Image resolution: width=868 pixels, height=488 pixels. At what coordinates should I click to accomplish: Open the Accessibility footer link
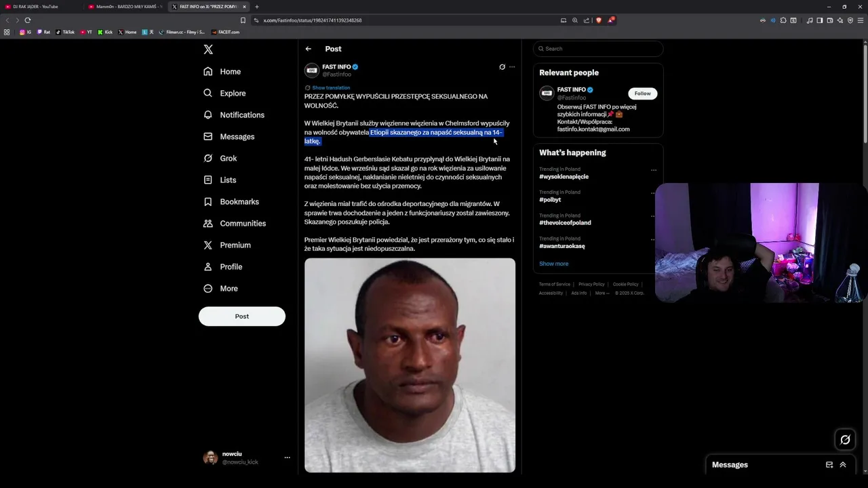click(x=551, y=293)
